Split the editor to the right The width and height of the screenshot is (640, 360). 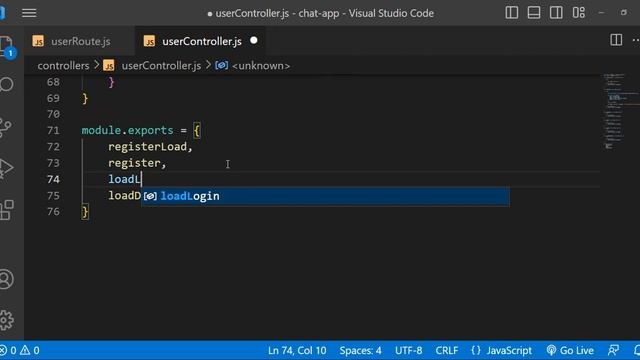(x=616, y=40)
